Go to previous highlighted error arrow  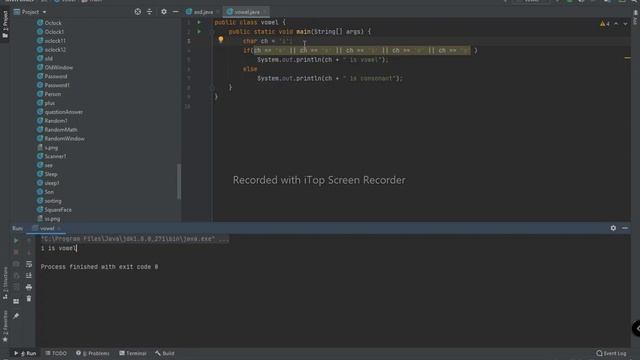[616, 24]
